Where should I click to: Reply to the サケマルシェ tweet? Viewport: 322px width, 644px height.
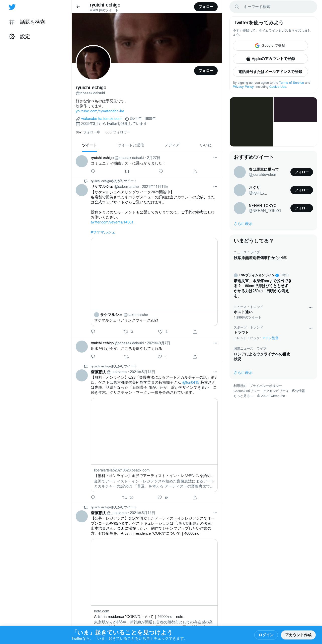point(93,332)
